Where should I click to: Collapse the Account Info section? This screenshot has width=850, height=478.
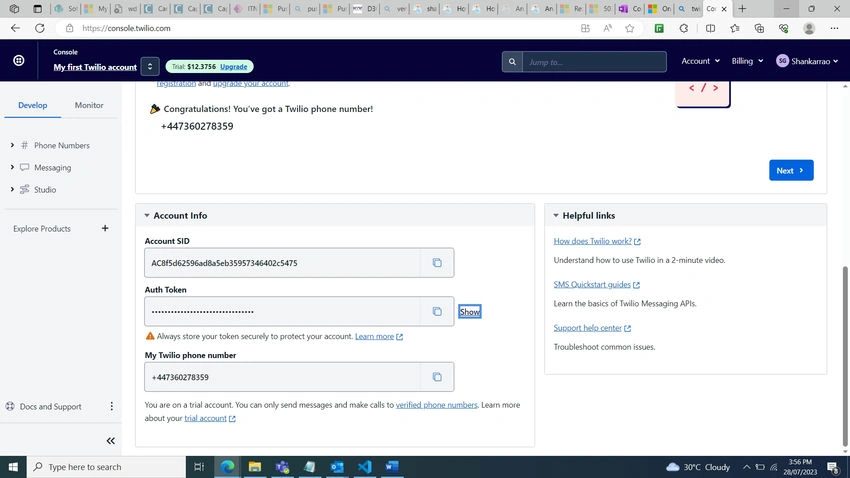[146, 216]
